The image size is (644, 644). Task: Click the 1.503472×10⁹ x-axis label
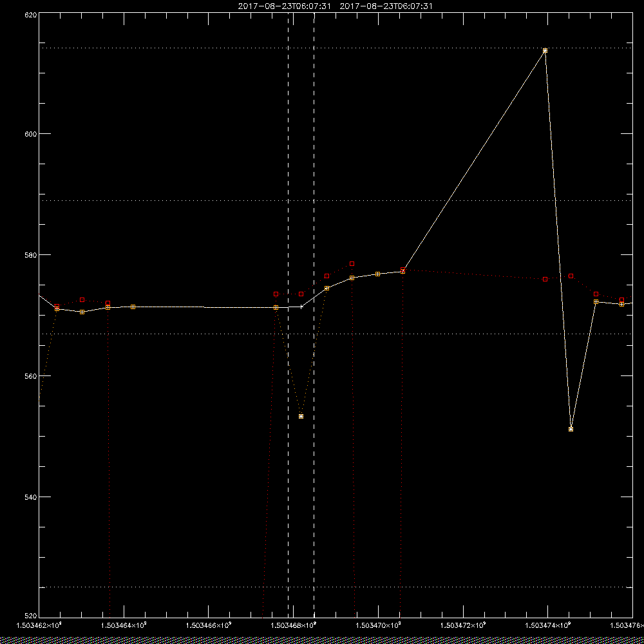[x=463, y=625]
